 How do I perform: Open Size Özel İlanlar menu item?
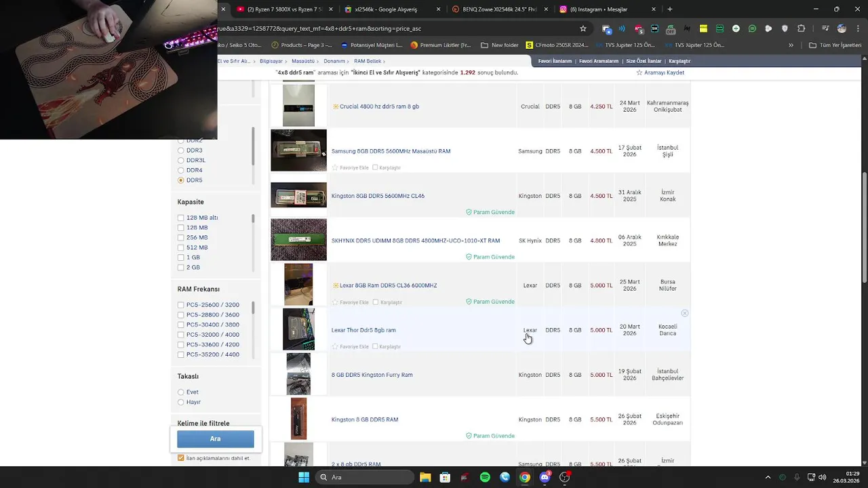[644, 61]
